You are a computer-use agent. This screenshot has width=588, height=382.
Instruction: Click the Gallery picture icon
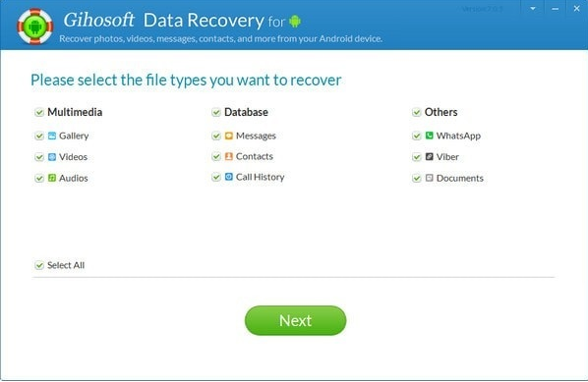tap(52, 136)
